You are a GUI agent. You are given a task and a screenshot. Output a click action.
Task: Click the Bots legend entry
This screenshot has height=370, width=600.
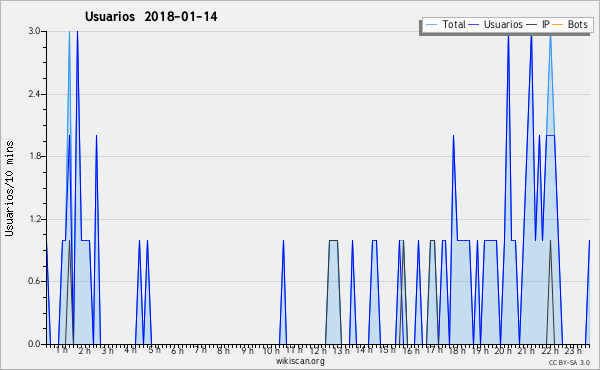(x=570, y=24)
